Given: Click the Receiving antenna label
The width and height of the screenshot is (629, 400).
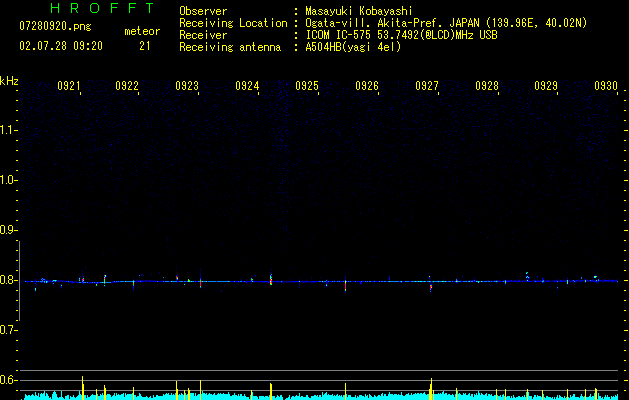Looking at the screenshot, I should coord(230,47).
